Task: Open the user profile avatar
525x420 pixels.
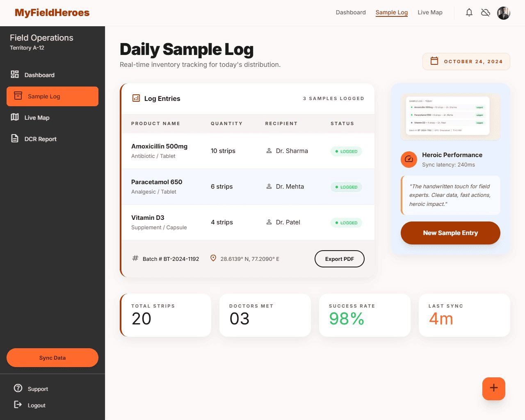Action: [504, 13]
